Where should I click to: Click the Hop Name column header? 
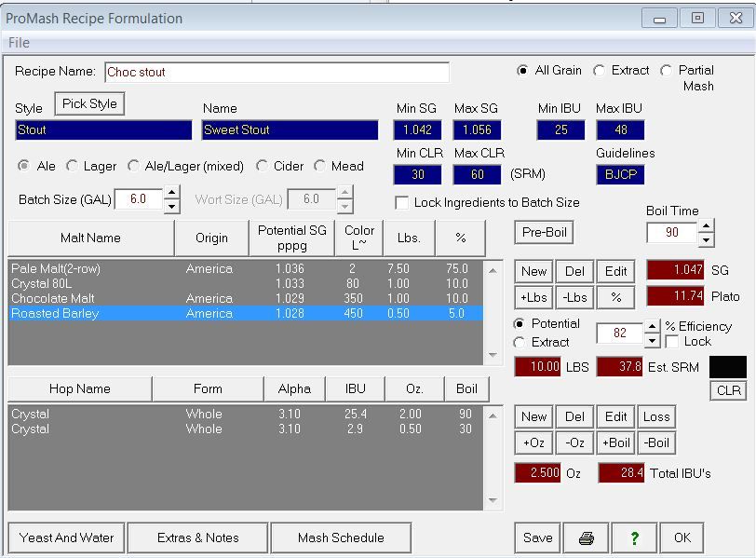(x=79, y=388)
